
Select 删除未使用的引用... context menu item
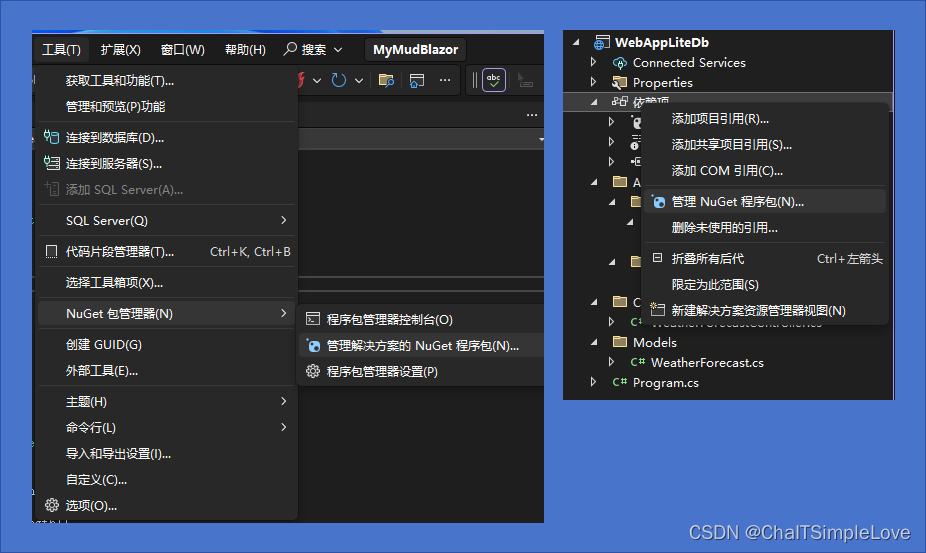[x=765, y=227]
